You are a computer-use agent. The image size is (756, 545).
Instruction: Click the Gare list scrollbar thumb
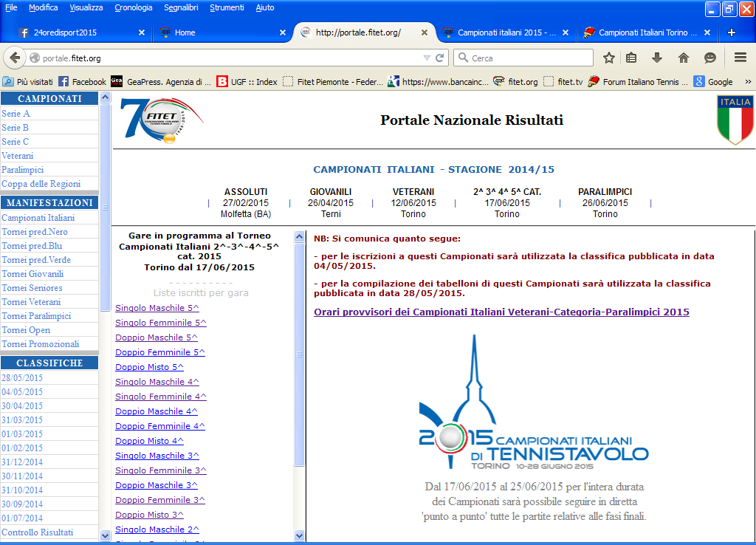(x=299, y=354)
